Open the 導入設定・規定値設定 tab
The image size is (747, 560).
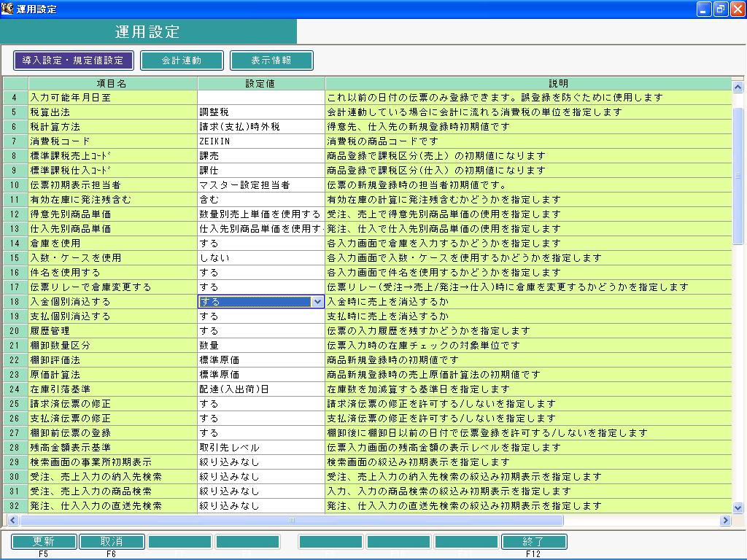[74, 61]
